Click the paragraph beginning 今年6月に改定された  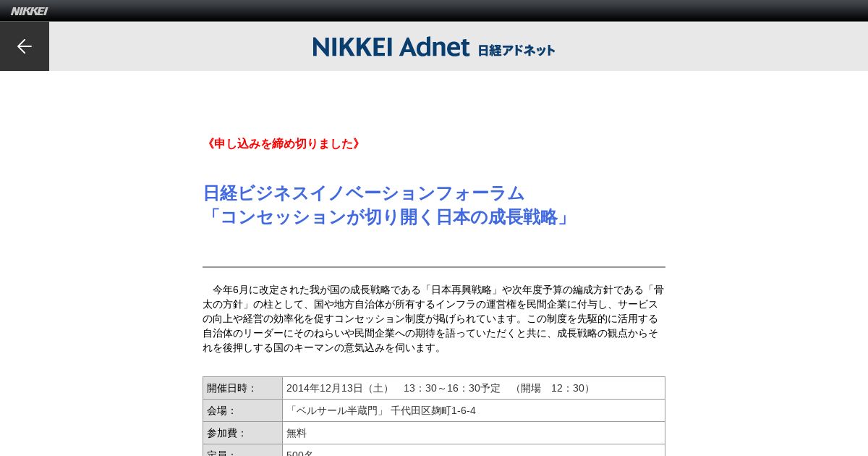tap(433, 318)
